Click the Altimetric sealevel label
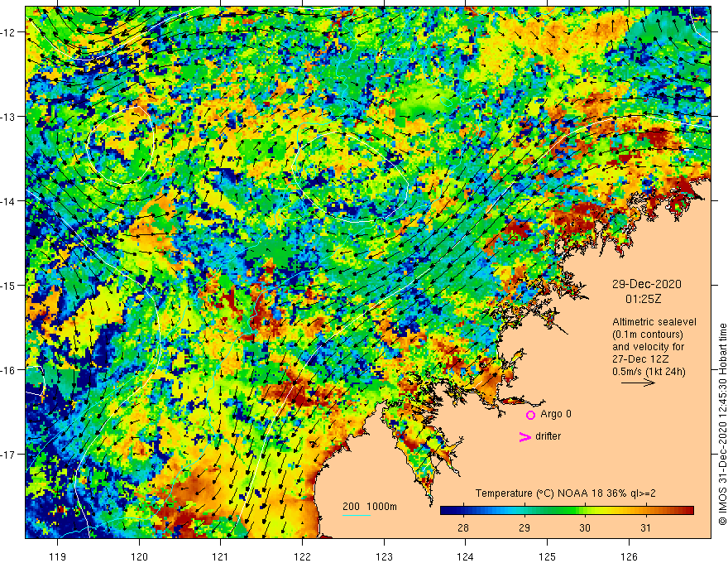This screenshot has width=728, height=563. [654, 322]
